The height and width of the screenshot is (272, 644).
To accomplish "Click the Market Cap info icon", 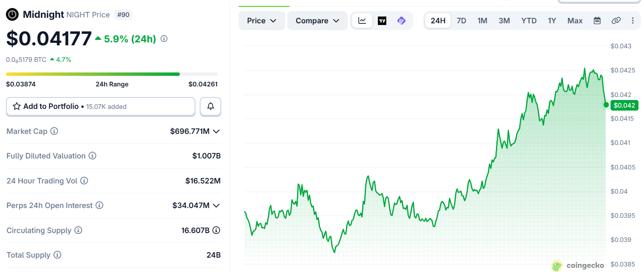I will coord(54,131).
